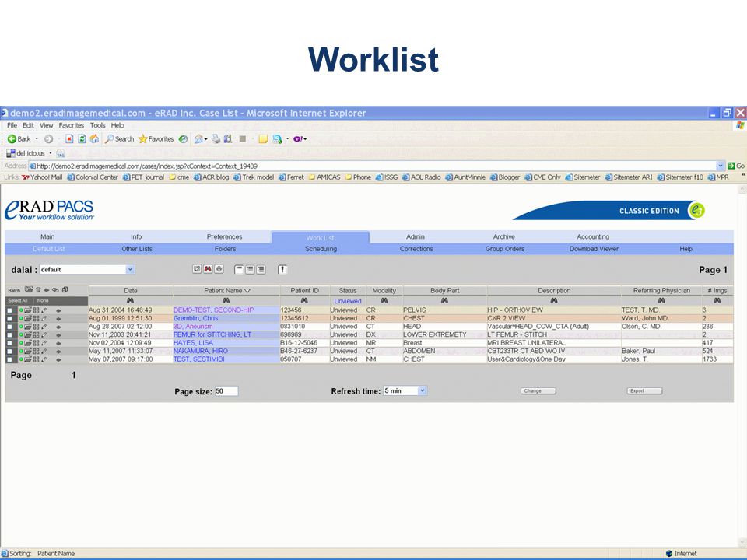This screenshot has width=747, height=560.
Task: Click forward arrow icon in HAYES, LISA row
Action: pyautogui.click(x=58, y=343)
